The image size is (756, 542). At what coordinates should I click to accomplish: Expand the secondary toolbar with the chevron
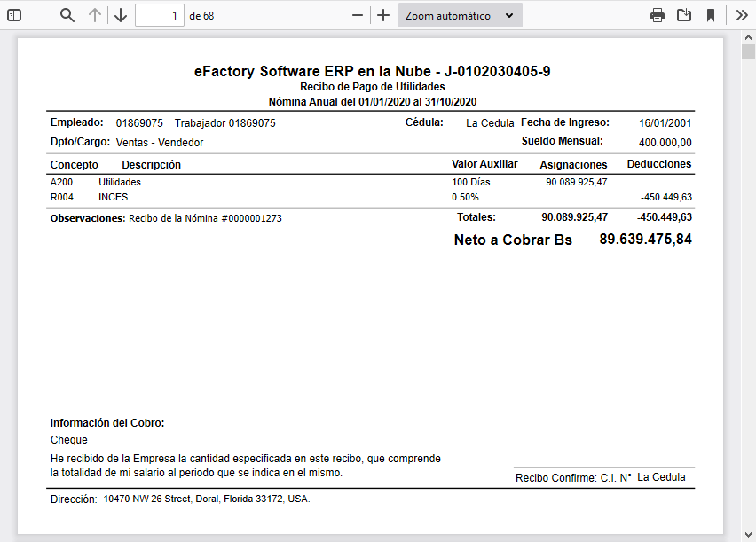coord(742,14)
